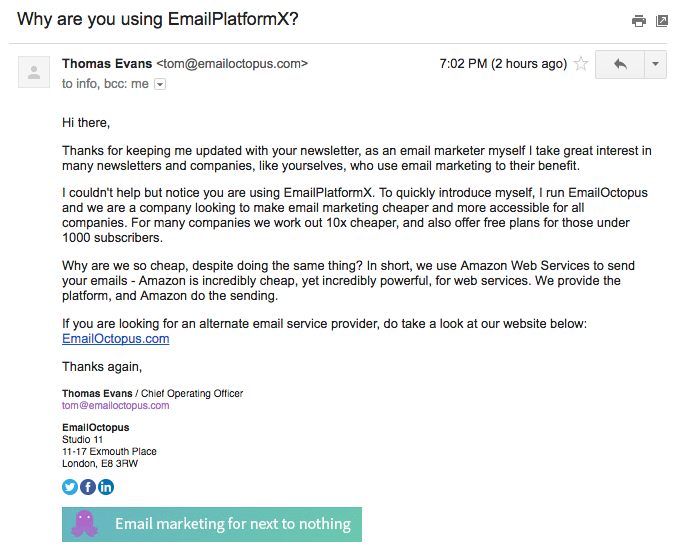Open the email in a new window
This screenshot has height=560, width=692.
662,20
